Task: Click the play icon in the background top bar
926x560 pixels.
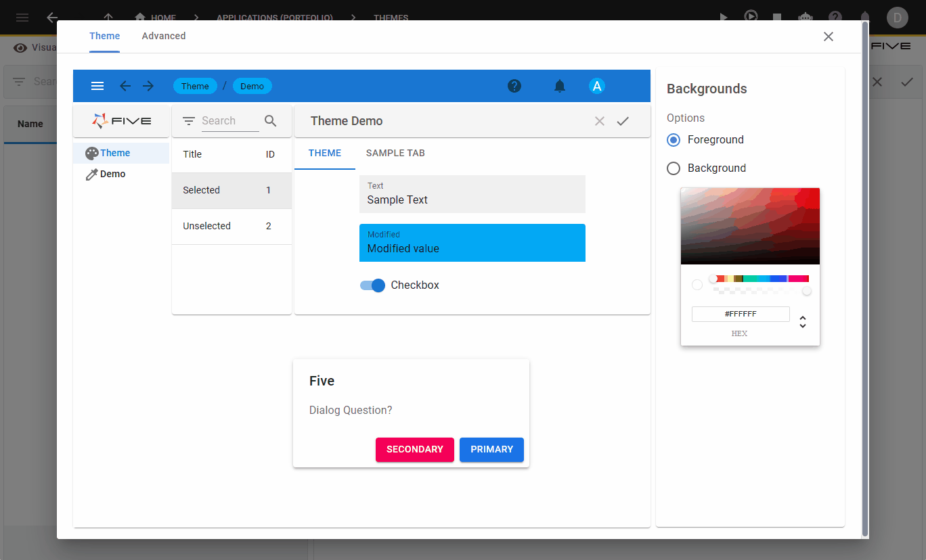Action: pyautogui.click(x=724, y=18)
